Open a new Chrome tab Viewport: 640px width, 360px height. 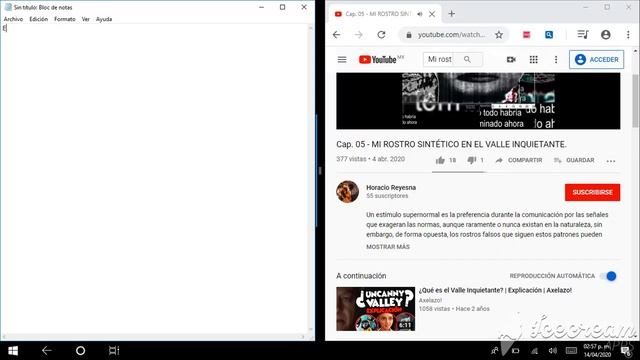[x=451, y=13]
